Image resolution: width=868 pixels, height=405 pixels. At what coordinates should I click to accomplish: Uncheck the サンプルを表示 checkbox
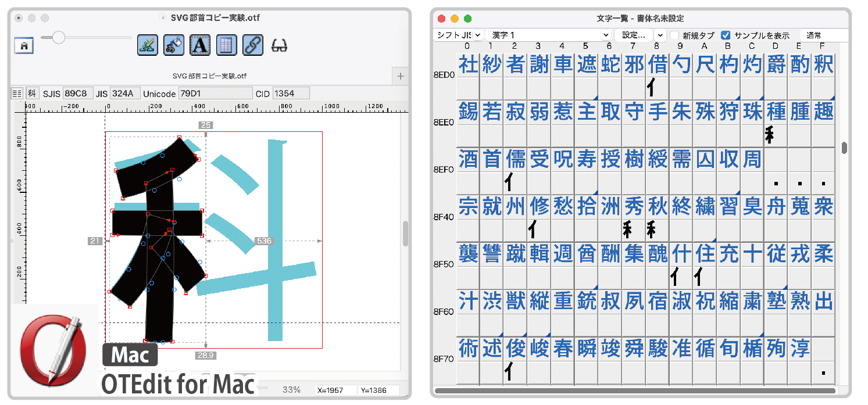coord(726,35)
